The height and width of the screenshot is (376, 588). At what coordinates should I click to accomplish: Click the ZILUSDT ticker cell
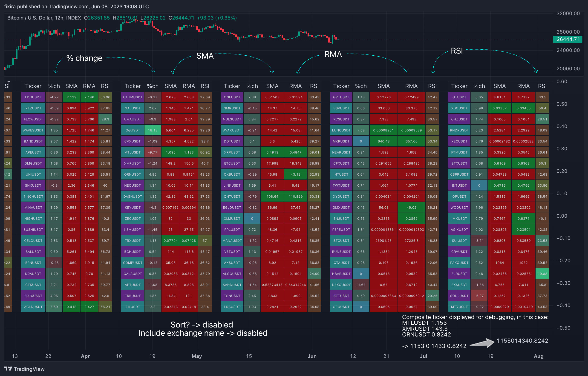point(133,307)
